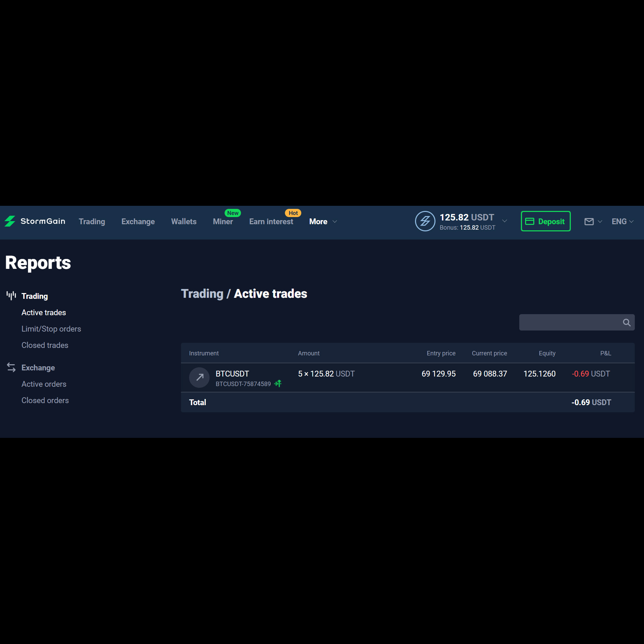Open the Miner navigation item
This screenshot has height=644, width=644.
223,221
